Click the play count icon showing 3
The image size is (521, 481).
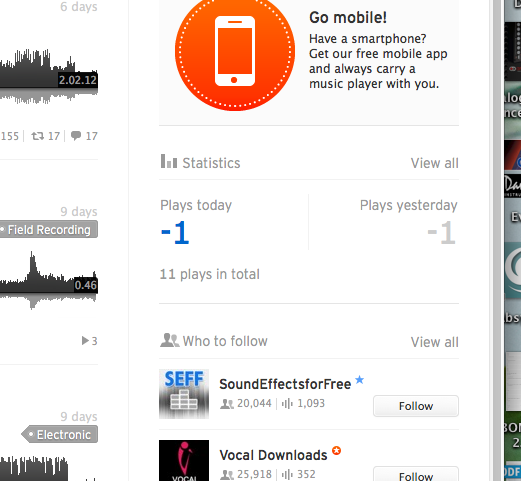pos(85,340)
